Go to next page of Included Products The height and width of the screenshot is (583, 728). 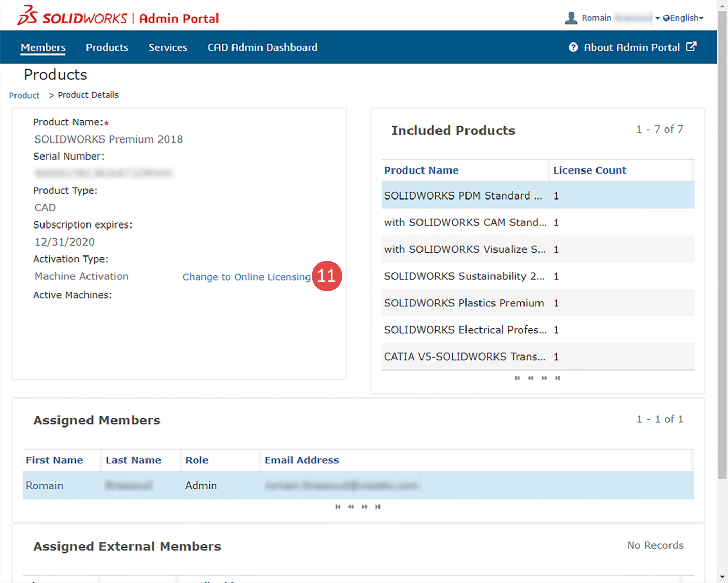coord(544,378)
